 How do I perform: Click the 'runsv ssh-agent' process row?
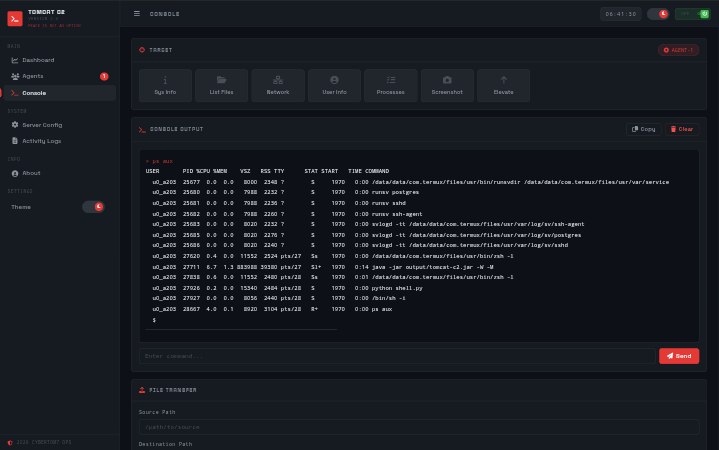(287, 214)
